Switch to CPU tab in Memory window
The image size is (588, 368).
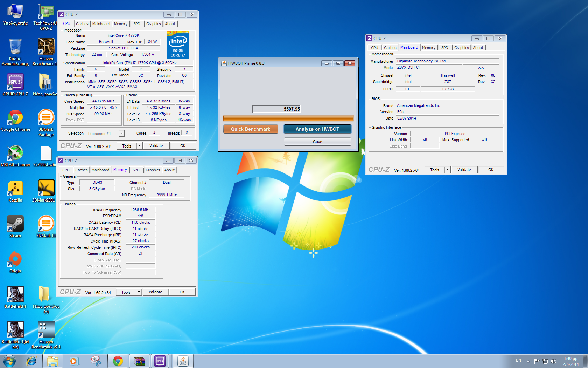pos(66,170)
